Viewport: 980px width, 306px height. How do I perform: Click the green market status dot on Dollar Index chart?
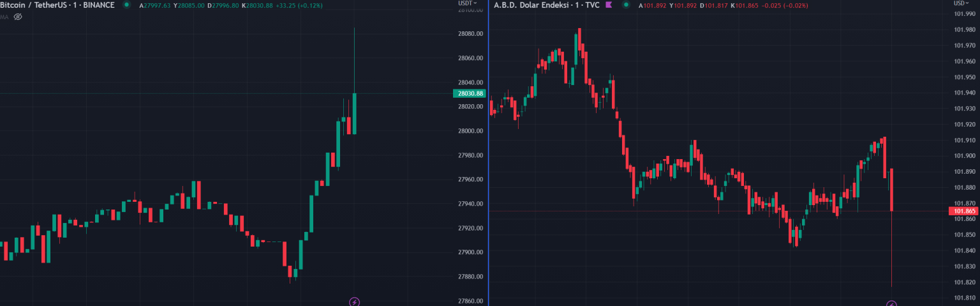click(x=626, y=5)
